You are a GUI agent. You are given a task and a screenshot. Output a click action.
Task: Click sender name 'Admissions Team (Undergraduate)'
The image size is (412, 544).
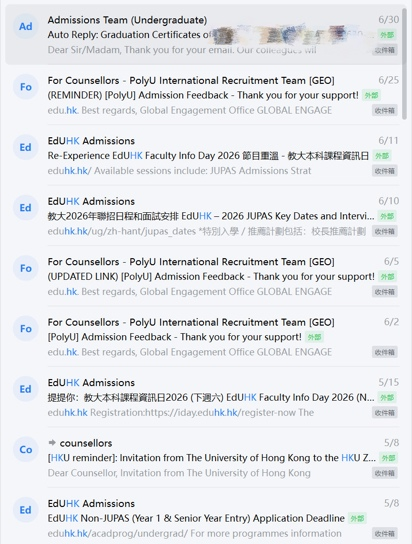(x=127, y=20)
